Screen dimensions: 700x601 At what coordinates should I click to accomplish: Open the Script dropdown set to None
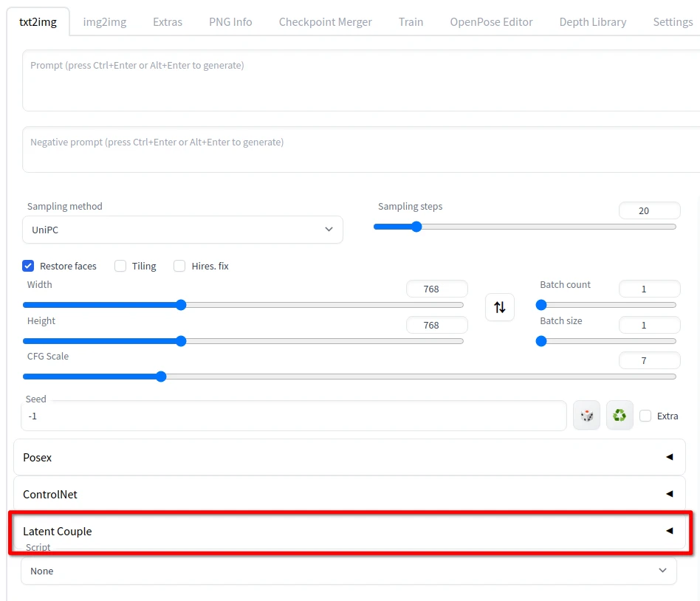point(349,571)
